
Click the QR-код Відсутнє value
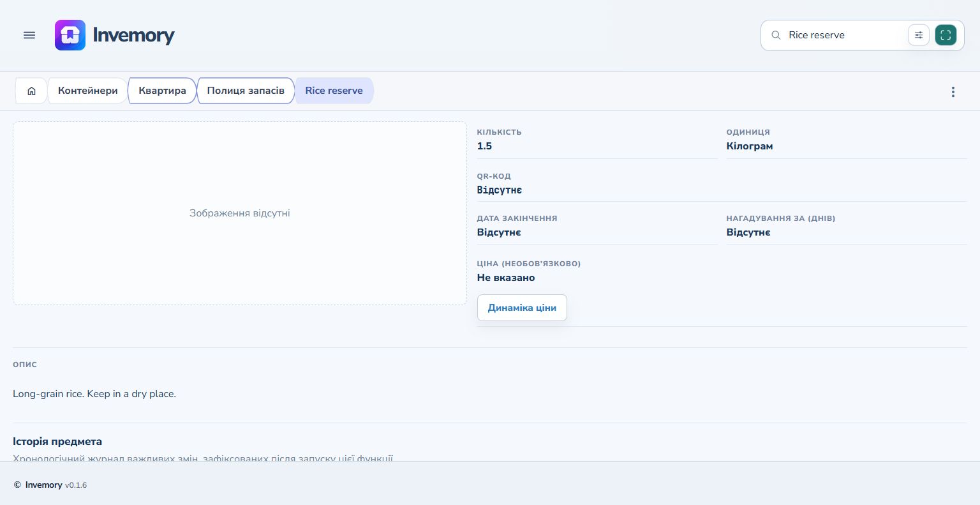point(500,190)
